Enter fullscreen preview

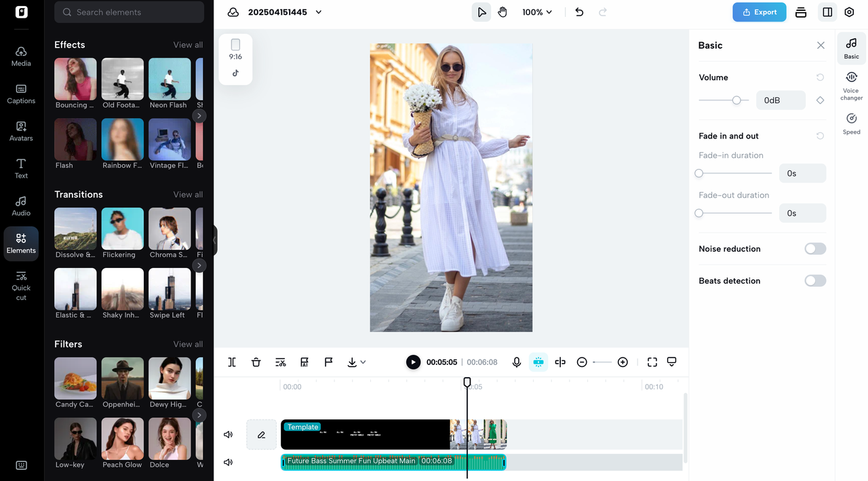(652, 362)
